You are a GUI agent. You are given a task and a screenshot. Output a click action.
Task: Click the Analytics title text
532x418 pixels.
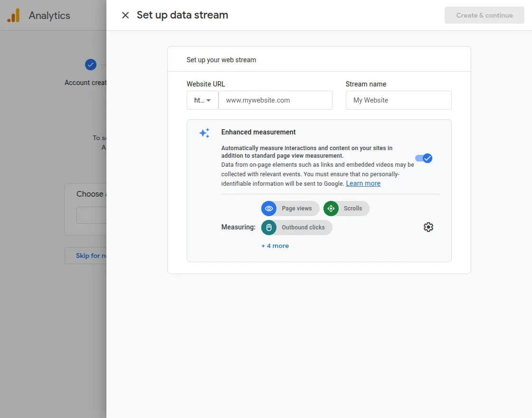pos(49,16)
